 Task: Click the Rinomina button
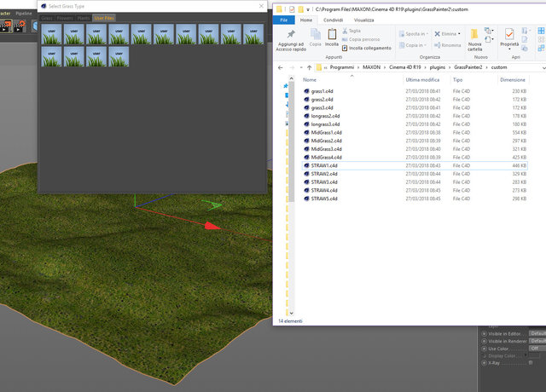click(447, 45)
